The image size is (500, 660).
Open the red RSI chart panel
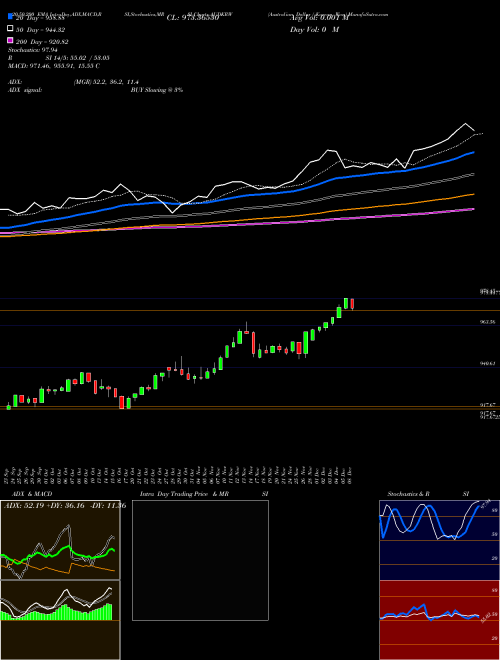[439, 620]
